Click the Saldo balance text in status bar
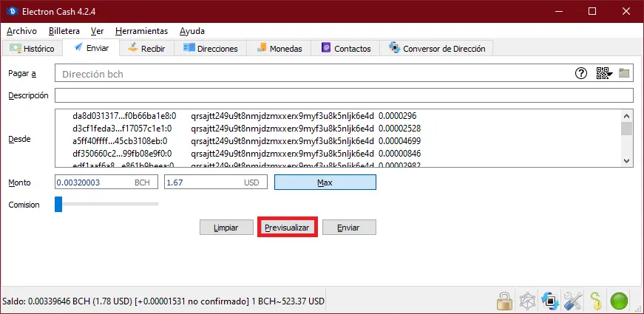644x314 pixels. coord(163,301)
